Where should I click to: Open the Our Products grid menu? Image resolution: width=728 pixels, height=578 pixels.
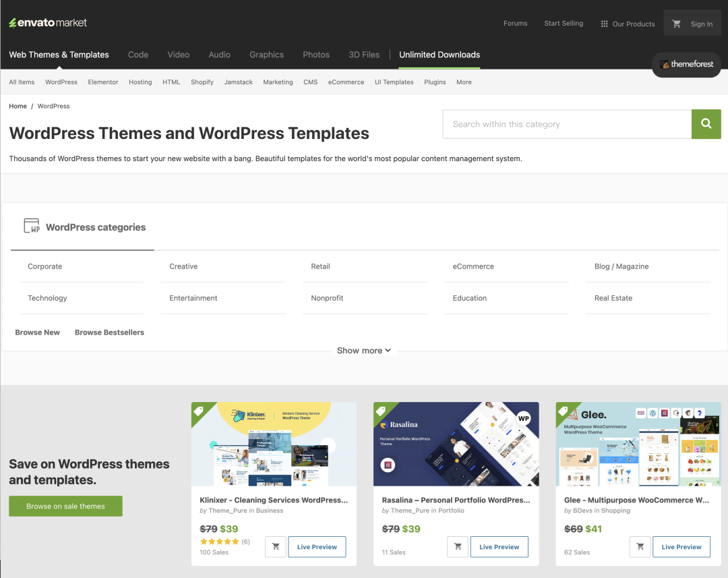[x=628, y=24]
